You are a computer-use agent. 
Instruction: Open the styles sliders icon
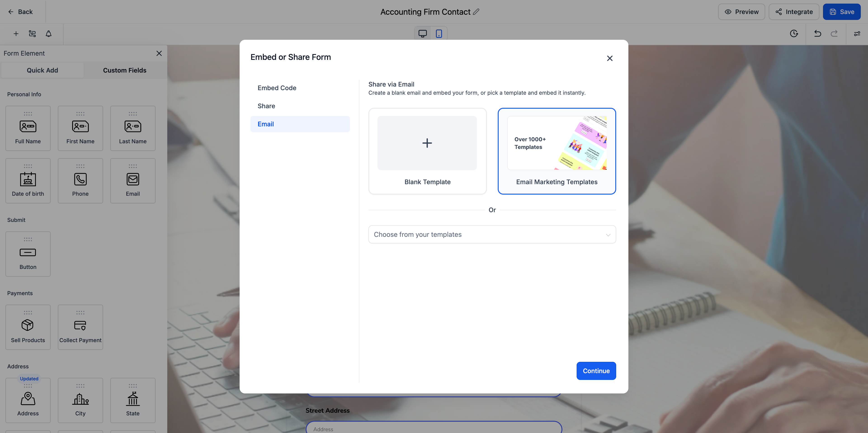(x=857, y=33)
